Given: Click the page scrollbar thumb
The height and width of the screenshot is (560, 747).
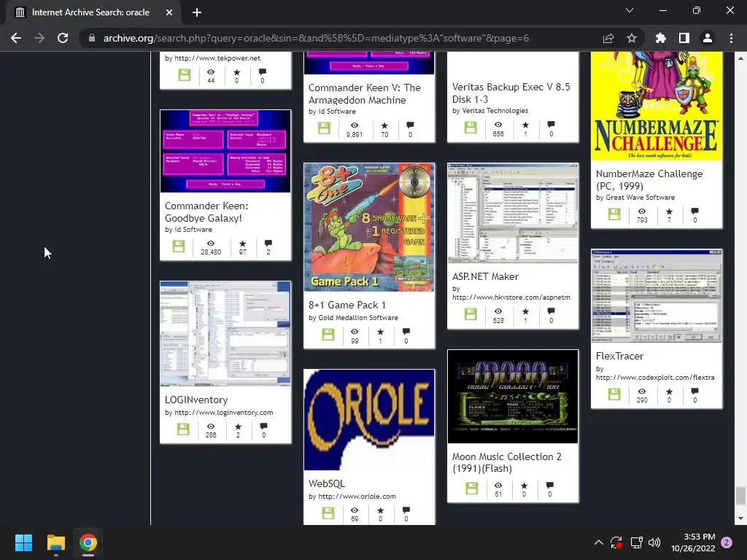Looking at the screenshot, I should [x=740, y=495].
